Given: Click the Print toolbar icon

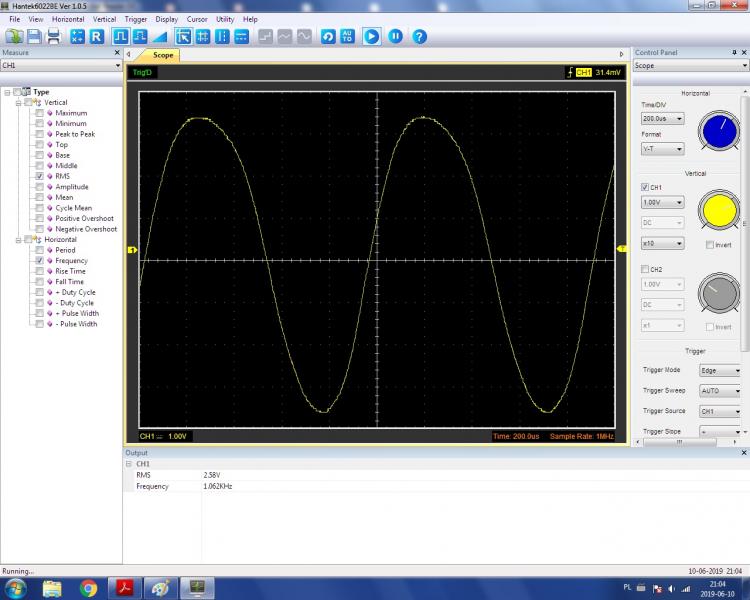Looking at the screenshot, I should point(53,36).
